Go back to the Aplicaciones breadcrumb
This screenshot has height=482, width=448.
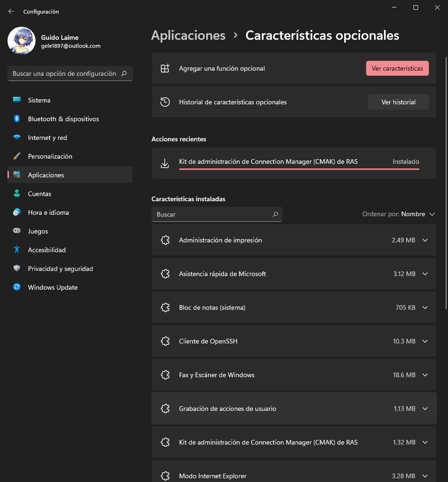click(x=188, y=36)
